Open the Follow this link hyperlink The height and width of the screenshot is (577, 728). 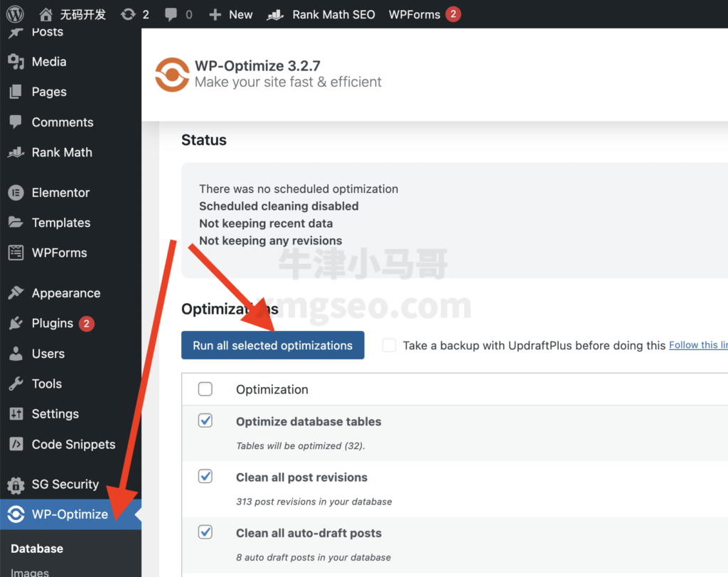pos(698,345)
